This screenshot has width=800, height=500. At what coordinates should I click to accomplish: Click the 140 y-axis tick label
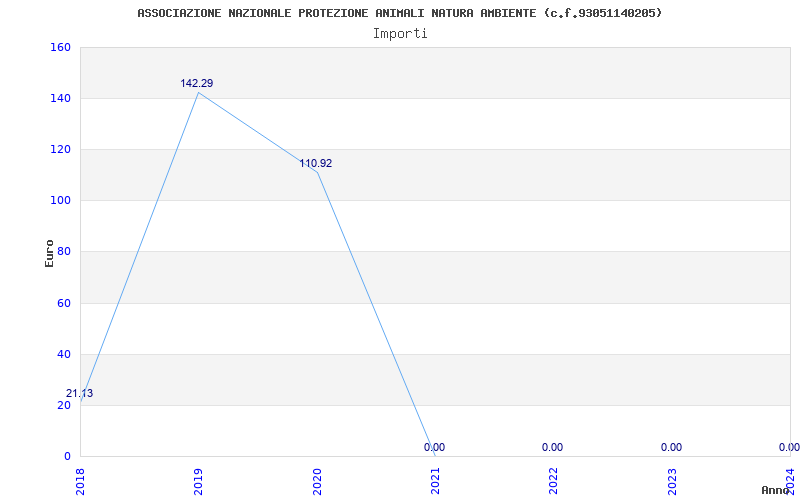click(60, 98)
